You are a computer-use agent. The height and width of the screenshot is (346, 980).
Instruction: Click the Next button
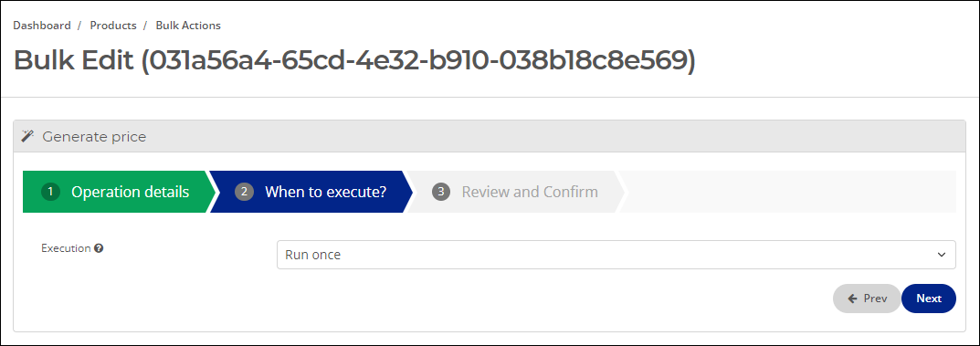click(x=929, y=299)
